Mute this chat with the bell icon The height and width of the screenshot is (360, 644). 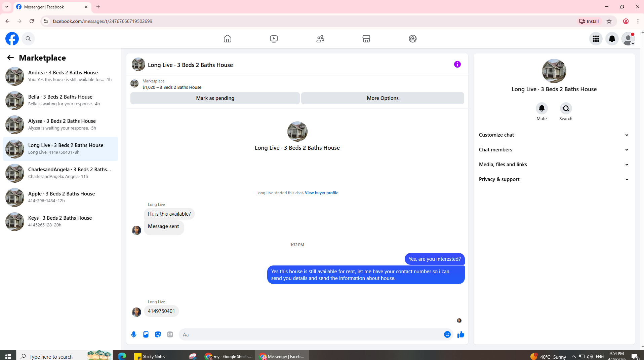[542, 108]
